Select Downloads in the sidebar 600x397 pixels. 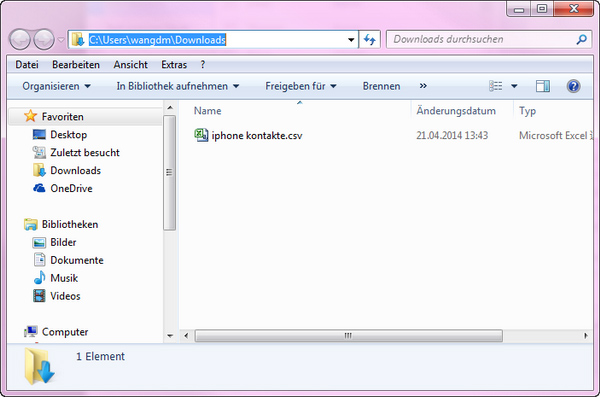pos(75,170)
